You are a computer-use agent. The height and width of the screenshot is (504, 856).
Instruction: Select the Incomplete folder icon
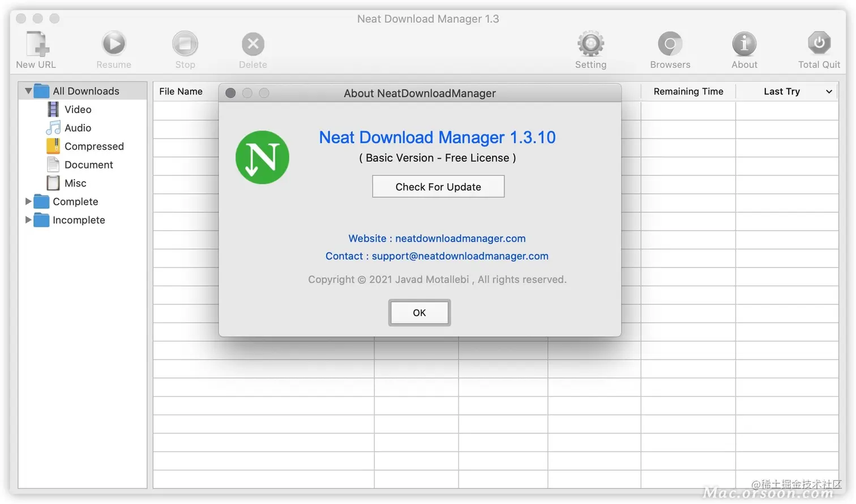pyautogui.click(x=41, y=220)
